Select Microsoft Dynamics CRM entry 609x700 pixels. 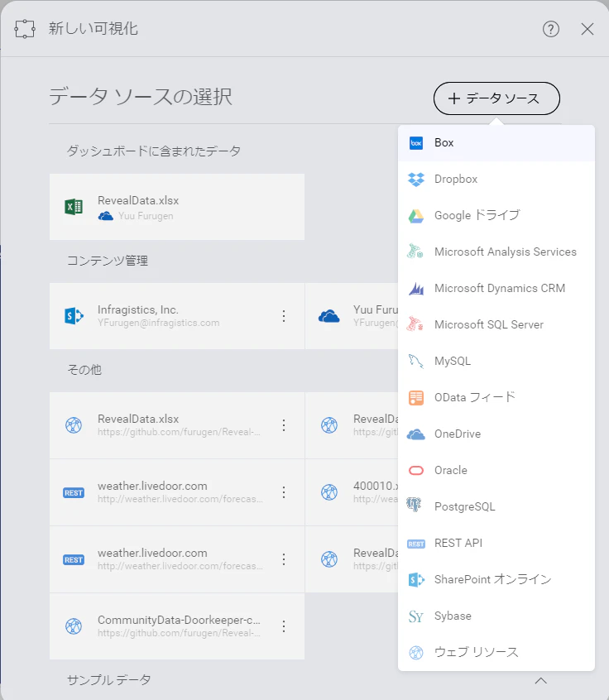point(496,289)
